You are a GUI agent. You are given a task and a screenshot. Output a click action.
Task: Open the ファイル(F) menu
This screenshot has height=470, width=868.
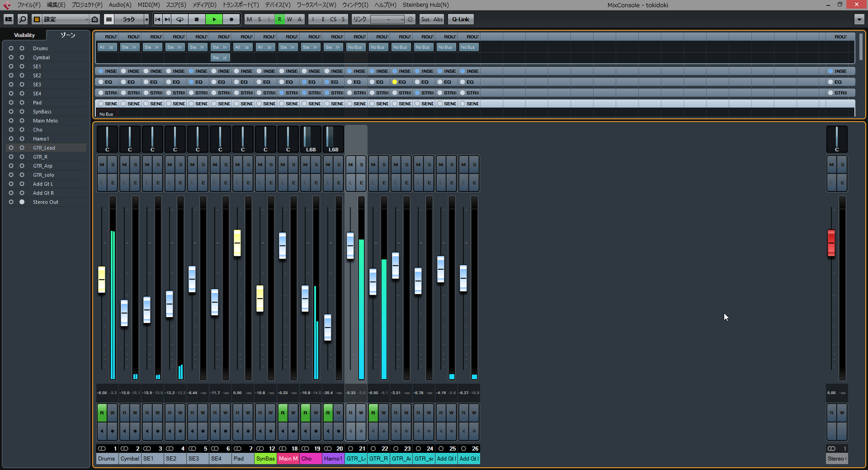pyautogui.click(x=28, y=5)
